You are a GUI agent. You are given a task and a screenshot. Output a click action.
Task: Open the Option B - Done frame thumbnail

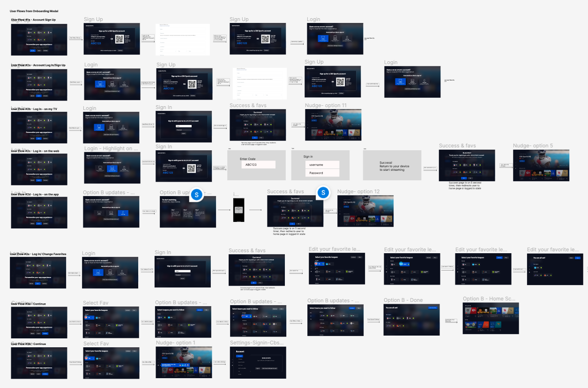pos(412,320)
